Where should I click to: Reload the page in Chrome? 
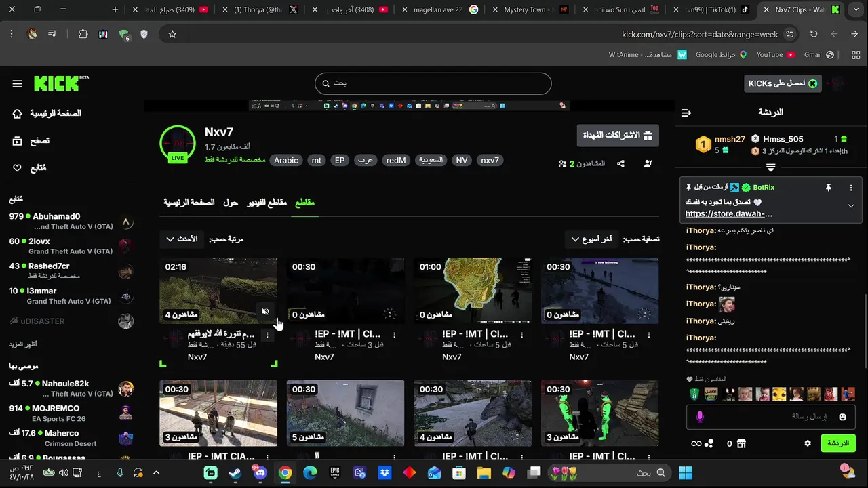click(x=814, y=34)
